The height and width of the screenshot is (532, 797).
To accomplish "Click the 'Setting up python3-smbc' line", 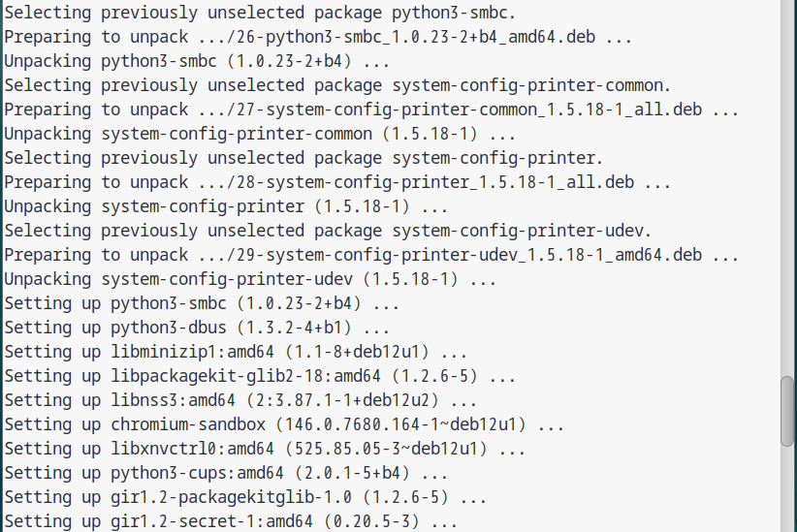I will (197, 303).
